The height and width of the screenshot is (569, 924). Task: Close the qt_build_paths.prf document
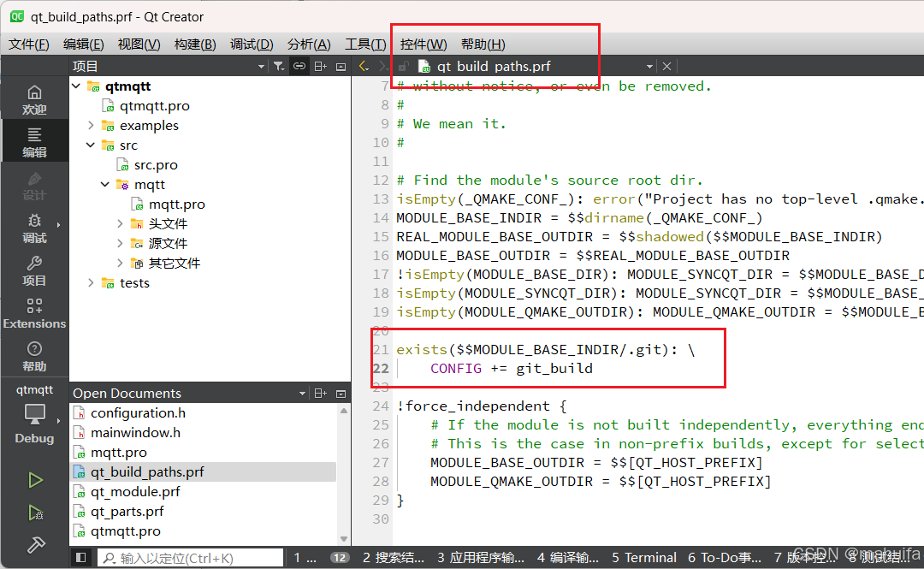pyautogui.click(x=666, y=66)
